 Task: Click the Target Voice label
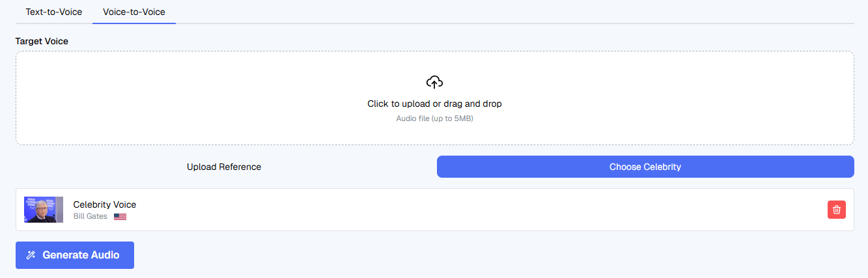point(42,41)
